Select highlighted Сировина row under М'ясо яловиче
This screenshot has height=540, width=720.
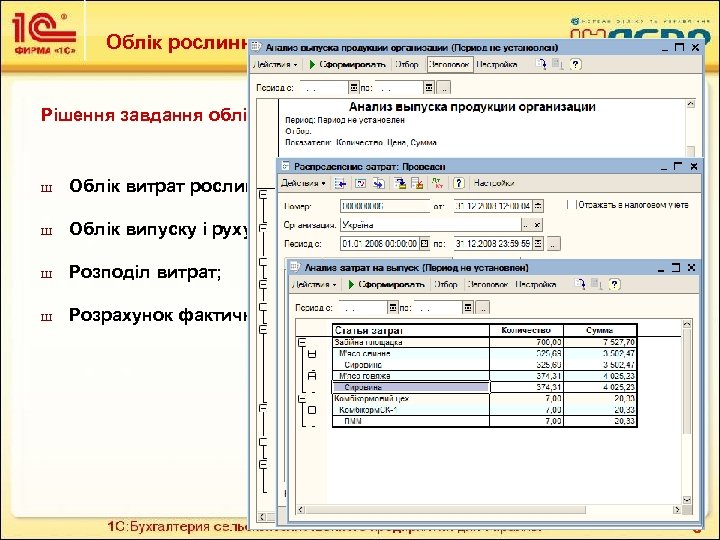coord(411,388)
